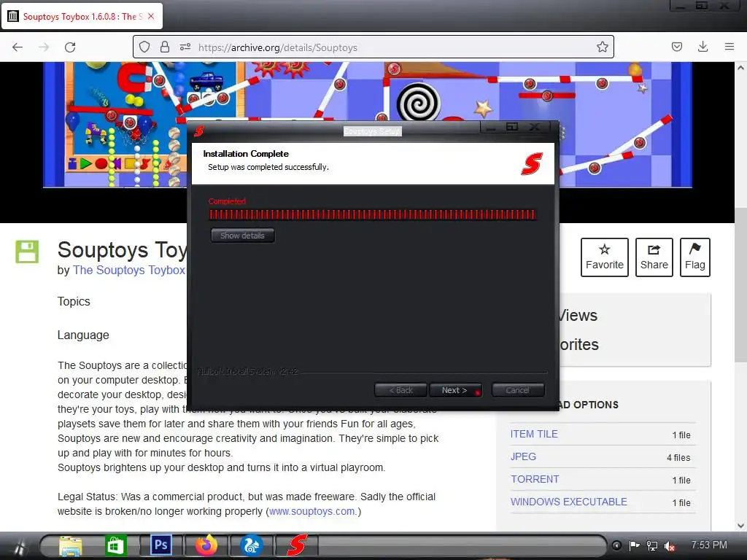The image size is (747, 560).
Task: Open the 7:53 PM clock
Action: pyautogui.click(x=709, y=545)
